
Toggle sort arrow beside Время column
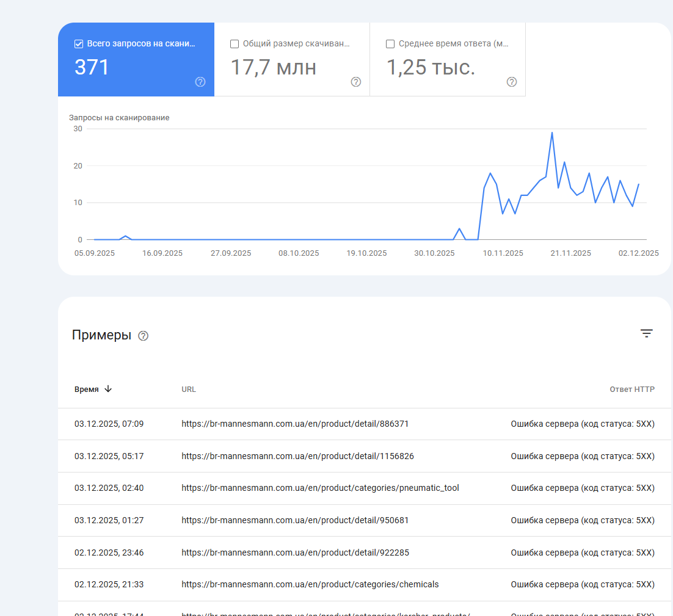108,389
